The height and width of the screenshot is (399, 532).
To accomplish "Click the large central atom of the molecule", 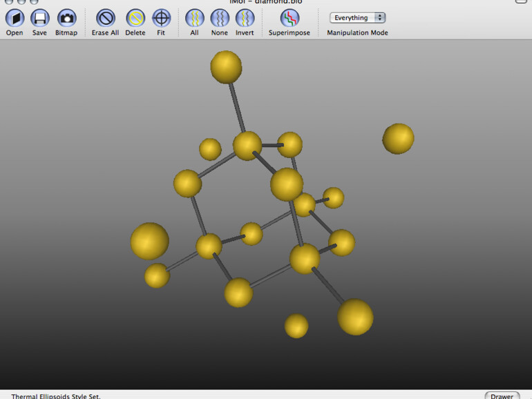I will [x=287, y=184].
